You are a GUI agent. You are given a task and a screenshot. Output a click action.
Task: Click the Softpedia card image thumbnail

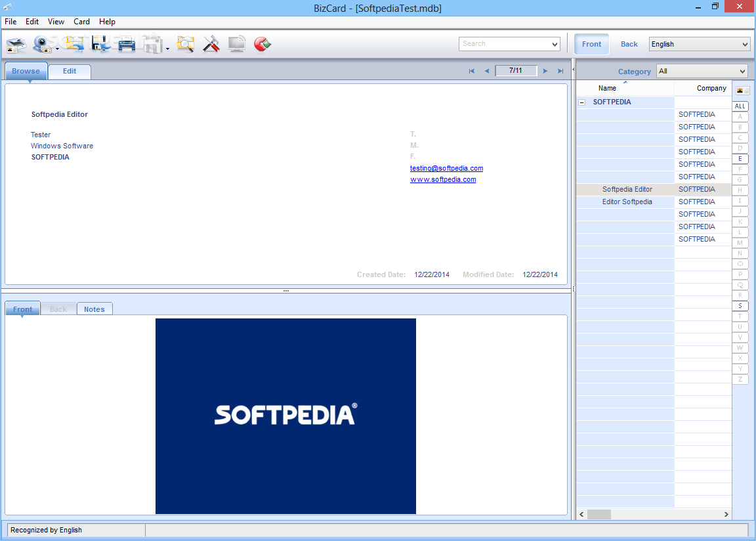coord(285,416)
